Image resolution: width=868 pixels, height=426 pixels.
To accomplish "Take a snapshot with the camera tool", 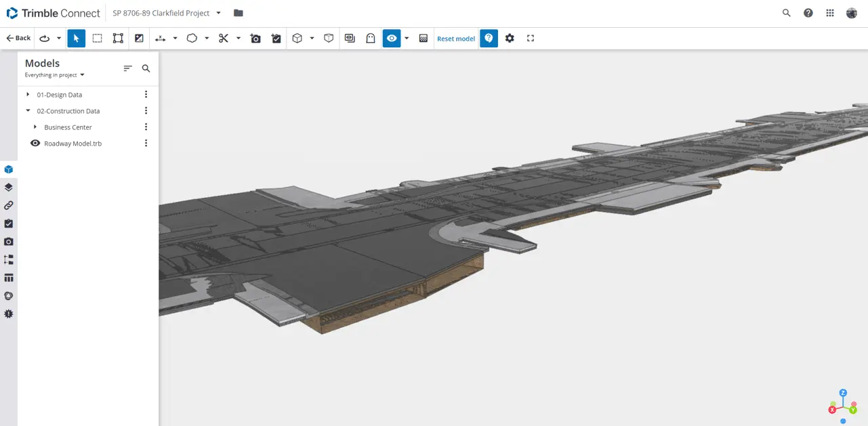I will click(x=255, y=38).
